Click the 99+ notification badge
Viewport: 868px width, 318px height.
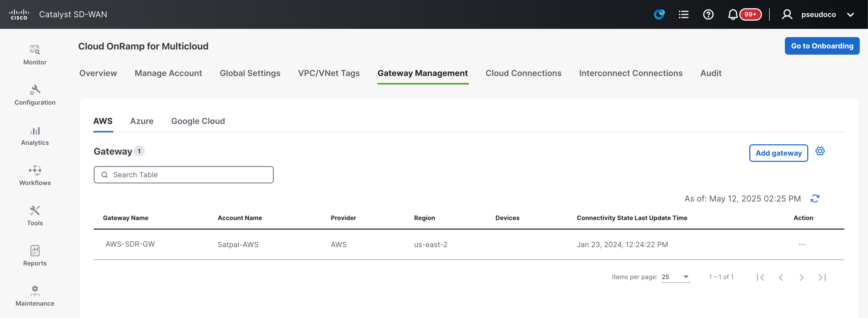click(750, 14)
